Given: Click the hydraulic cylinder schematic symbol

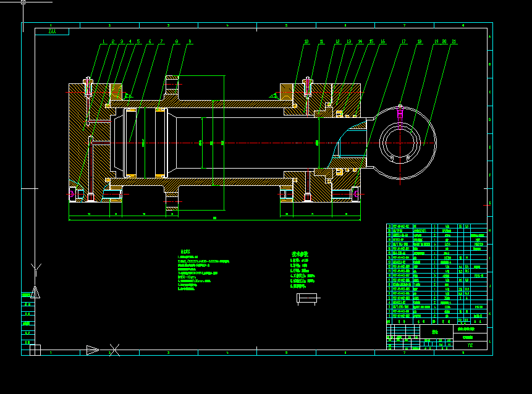Looking at the screenshot, I should tap(308, 299).
